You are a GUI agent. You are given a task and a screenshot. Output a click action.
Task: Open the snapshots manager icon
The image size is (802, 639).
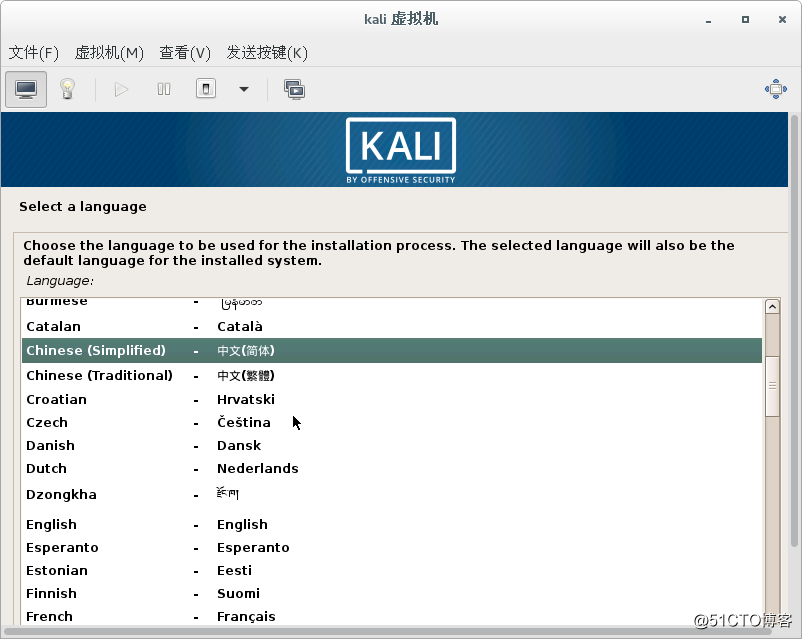[295, 90]
